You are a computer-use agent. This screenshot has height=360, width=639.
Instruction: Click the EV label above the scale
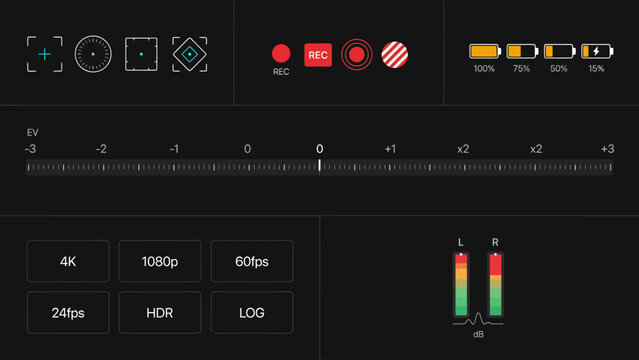click(33, 133)
